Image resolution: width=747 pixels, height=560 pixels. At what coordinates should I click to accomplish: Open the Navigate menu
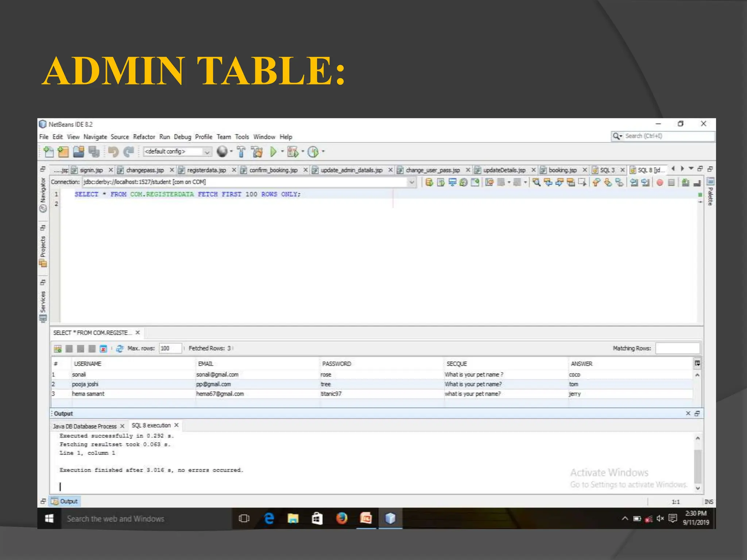click(95, 137)
